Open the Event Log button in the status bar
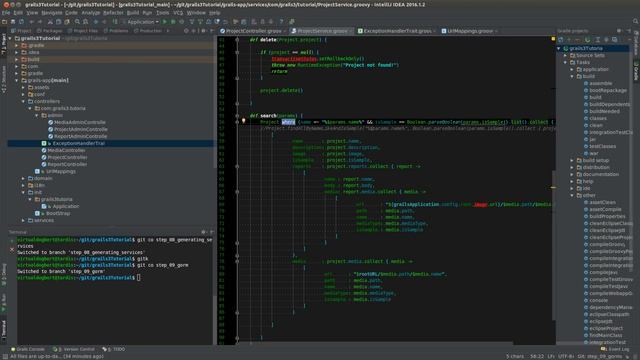 pos(615,349)
